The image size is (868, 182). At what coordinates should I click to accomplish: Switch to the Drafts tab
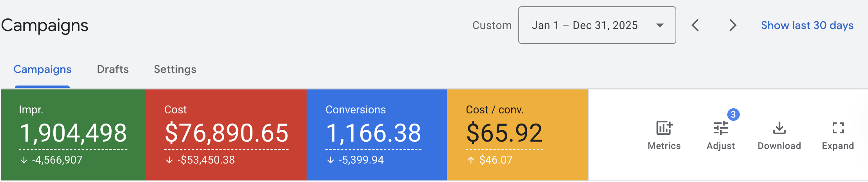point(113,69)
